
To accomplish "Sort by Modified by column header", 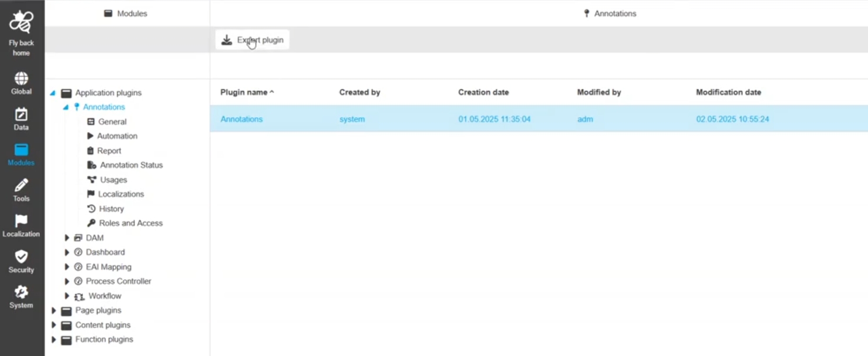I will pyautogui.click(x=599, y=92).
